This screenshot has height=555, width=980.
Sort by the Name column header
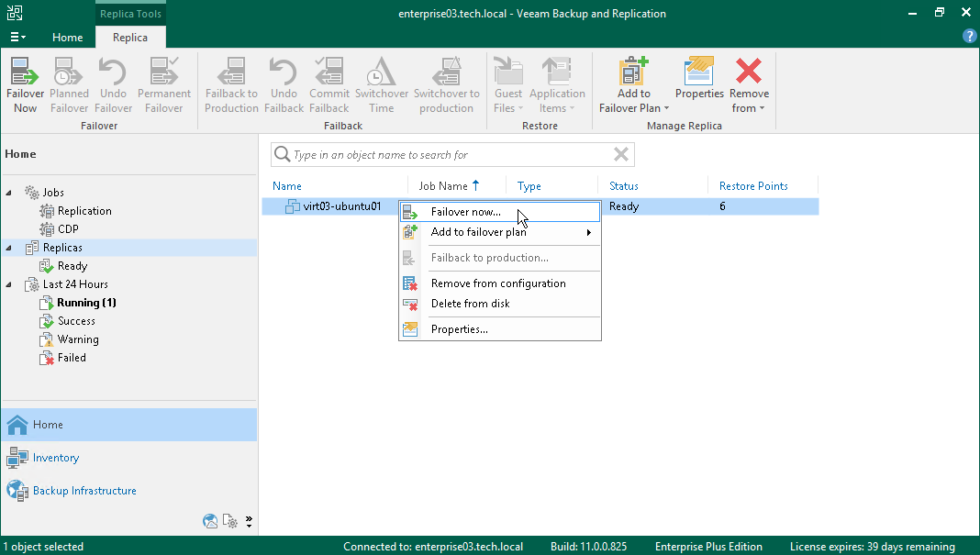coord(287,186)
